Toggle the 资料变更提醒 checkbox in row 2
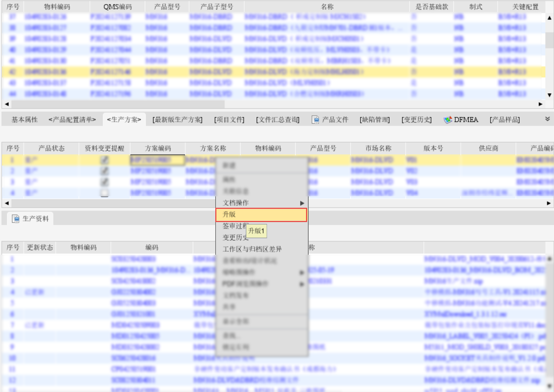Image resolution: width=554 pixels, height=392 pixels. coord(105,171)
